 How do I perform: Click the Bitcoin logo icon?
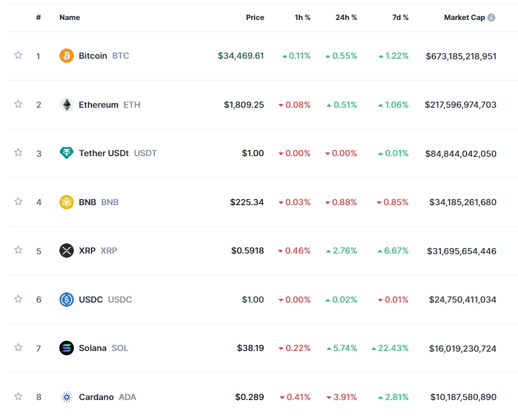(67, 56)
